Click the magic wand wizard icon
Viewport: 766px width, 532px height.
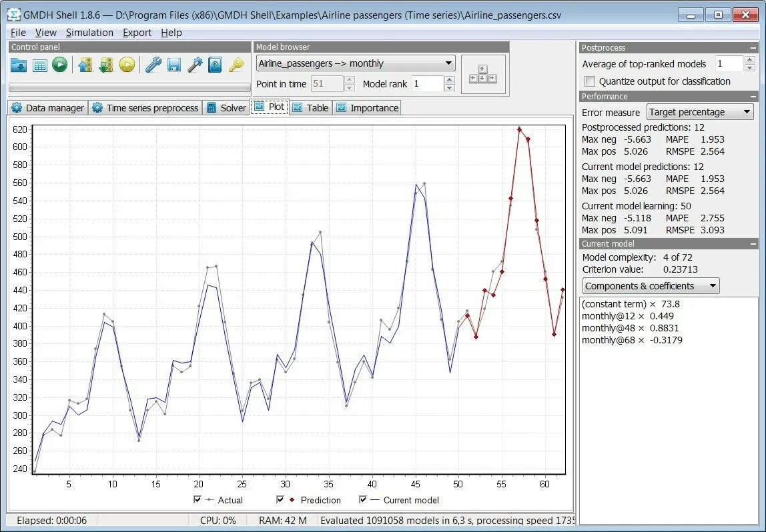195,65
